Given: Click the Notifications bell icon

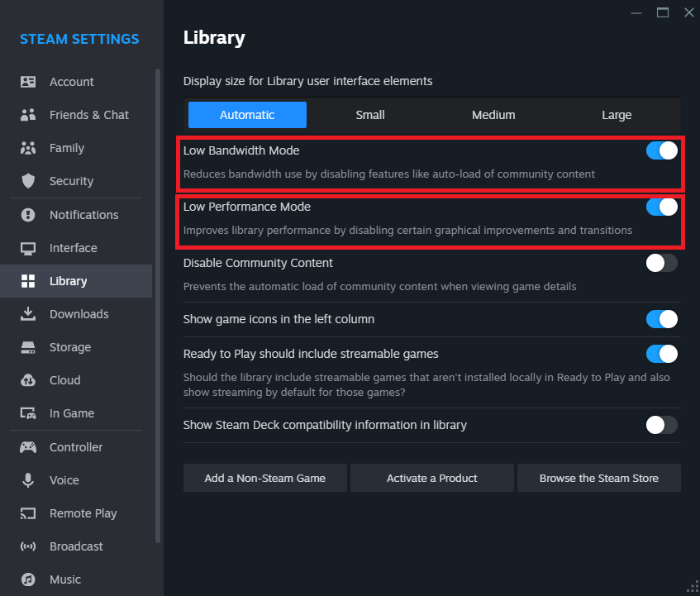Looking at the screenshot, I should coord(28,215).
